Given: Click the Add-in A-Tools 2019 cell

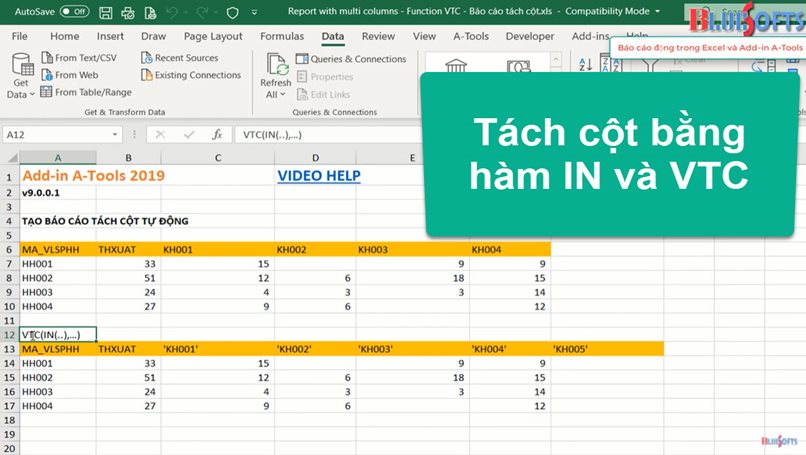Looking at the screenshot, I should click(x=93, y=176).
